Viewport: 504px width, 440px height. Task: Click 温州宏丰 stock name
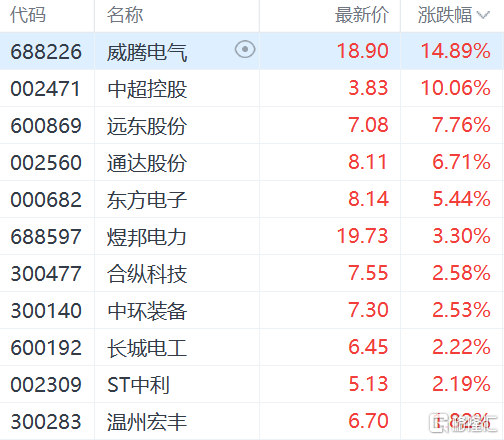[x=147, y=422]
